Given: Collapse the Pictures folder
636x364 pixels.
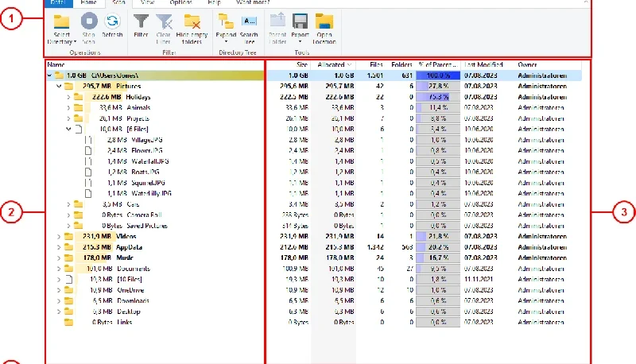Looking at the screenshot, I should point(59,86).
